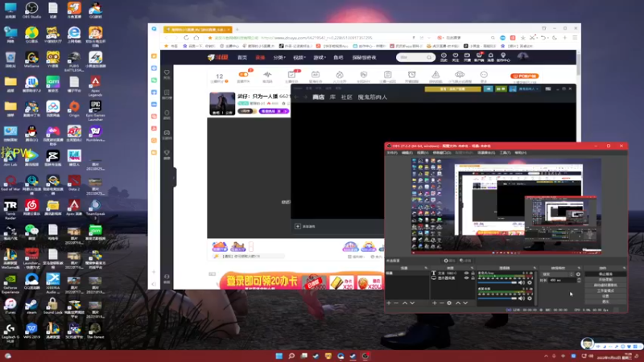Open Steam account name dropdown
This screenshot has height=362, width=644.
pos(527,88)
